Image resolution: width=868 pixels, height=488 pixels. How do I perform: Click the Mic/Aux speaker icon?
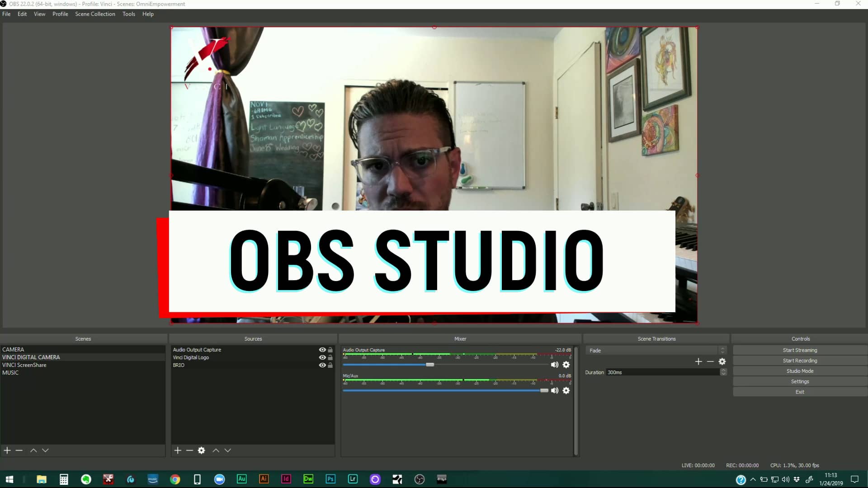click(x=555, y=390)
